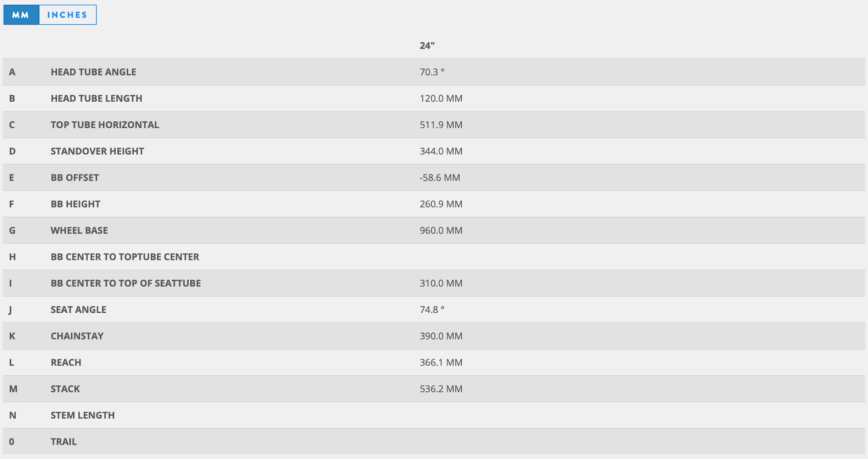Click the BB Offset -58.6 MM value
The height and width of the screenshot is (459, 868).
coord(440,177)
